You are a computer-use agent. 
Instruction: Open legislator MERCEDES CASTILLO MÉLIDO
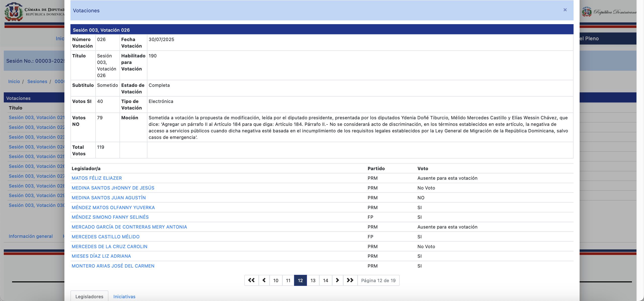tap(105, 237)
